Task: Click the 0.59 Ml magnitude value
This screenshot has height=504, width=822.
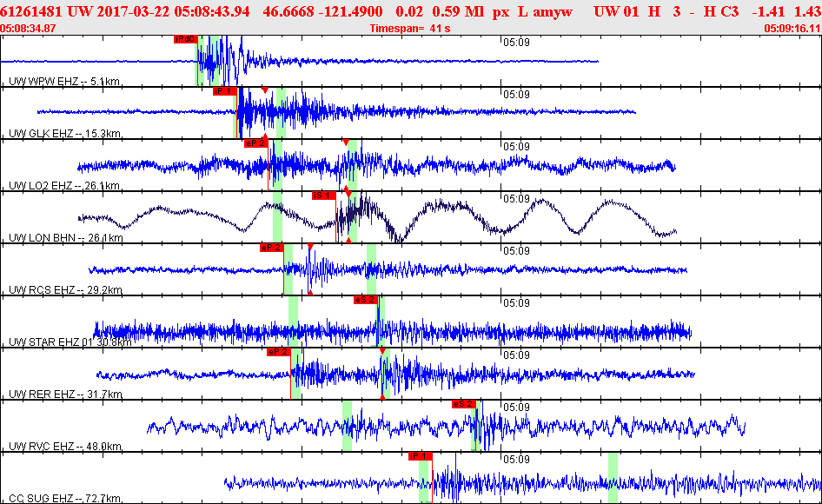Action: (x=458, y=11)
